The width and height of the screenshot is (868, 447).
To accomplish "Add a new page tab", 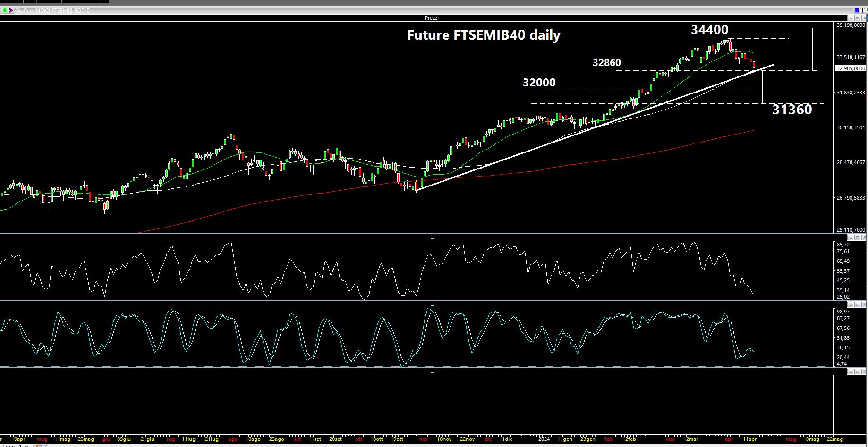I will tap(39, 445).
